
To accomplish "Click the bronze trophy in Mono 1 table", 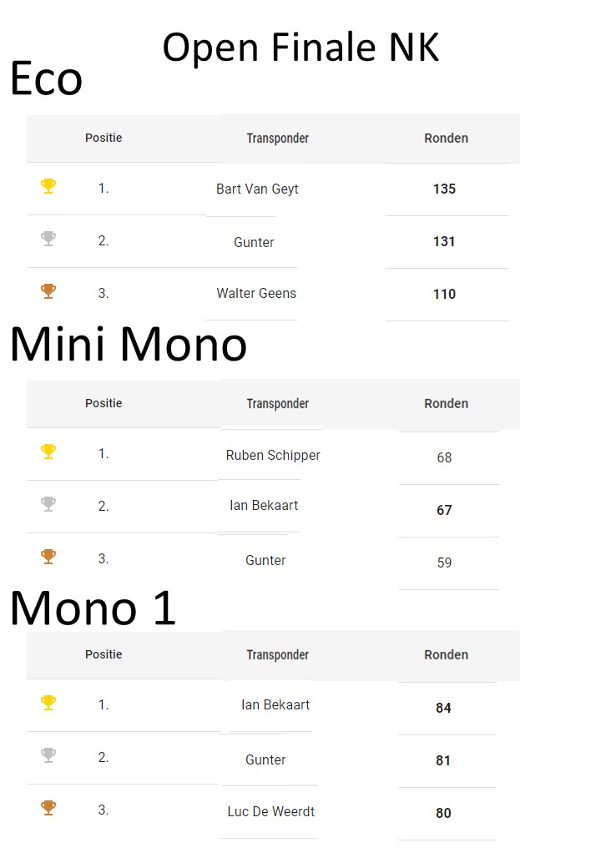I will coord(48,808).
